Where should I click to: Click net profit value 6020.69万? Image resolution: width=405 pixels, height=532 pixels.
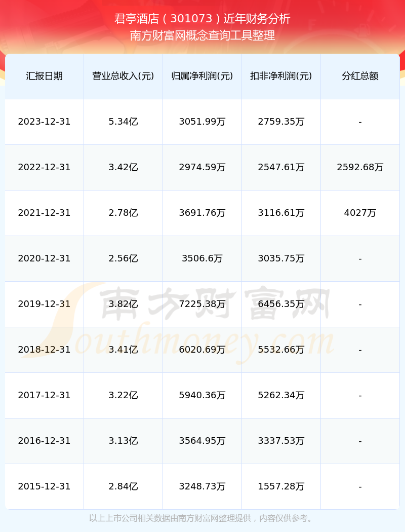202,350
